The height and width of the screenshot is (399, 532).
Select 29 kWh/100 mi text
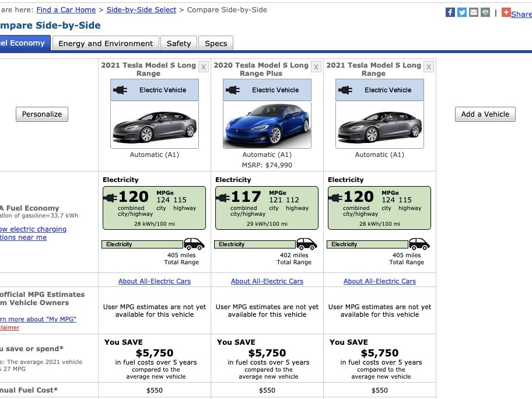pos(267,224)
